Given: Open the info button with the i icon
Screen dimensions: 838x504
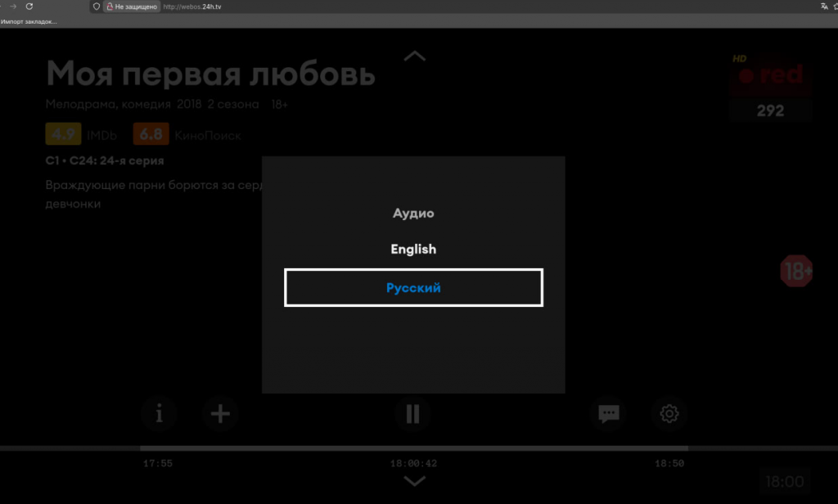Looking at the screenshot, I should pyautogui.click(x=160, y=414).
